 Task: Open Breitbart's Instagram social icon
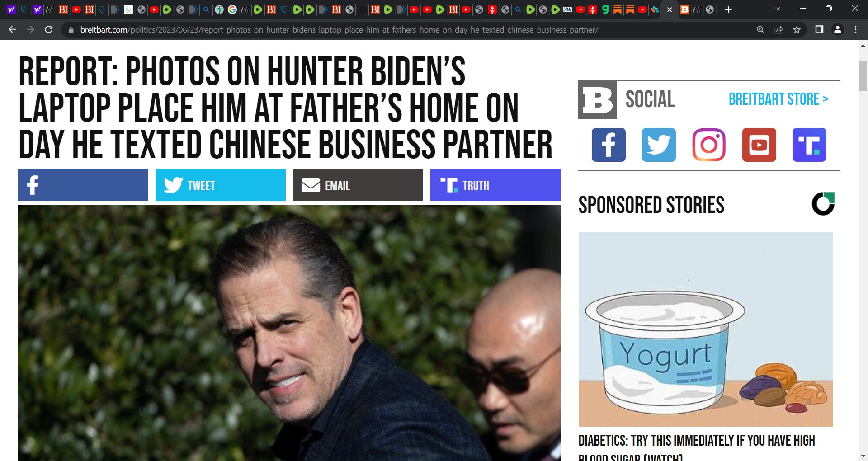709,145
